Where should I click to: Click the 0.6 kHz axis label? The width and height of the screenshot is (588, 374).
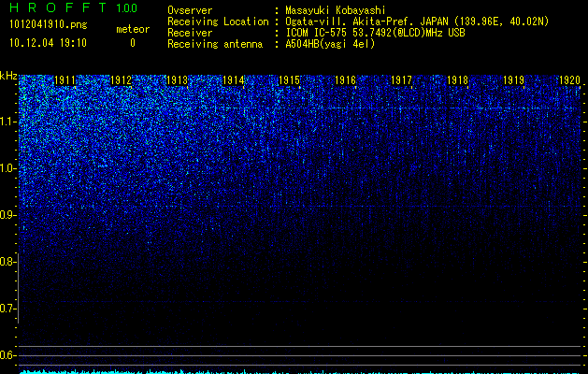point(8,355)
